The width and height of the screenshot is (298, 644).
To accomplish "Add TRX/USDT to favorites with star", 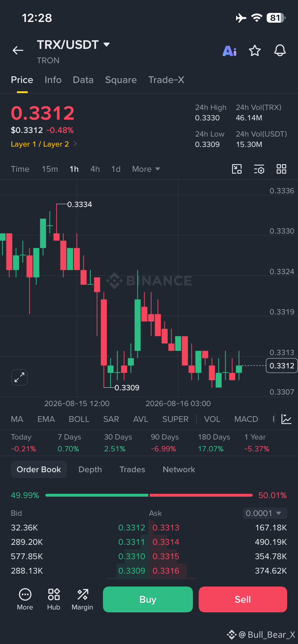I will [x=255, y=51].
